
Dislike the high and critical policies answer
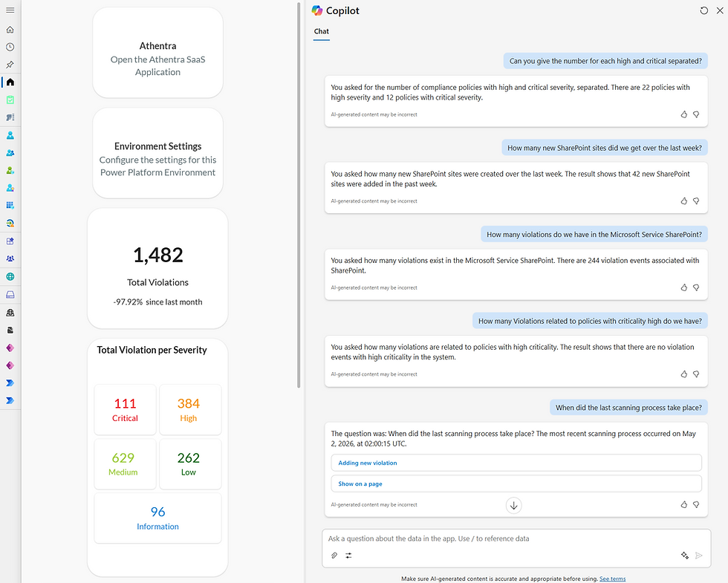pos(696,114)
